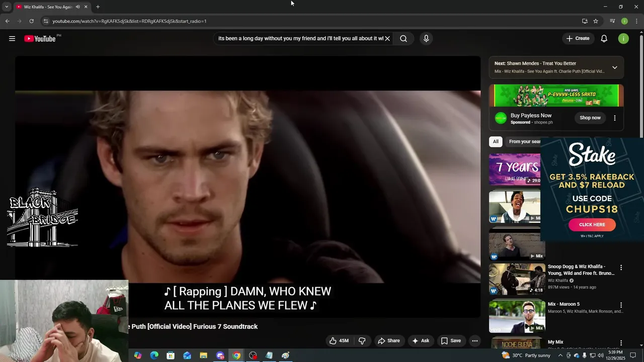Open the Paint palette taskbar icon

click(285, 355)
